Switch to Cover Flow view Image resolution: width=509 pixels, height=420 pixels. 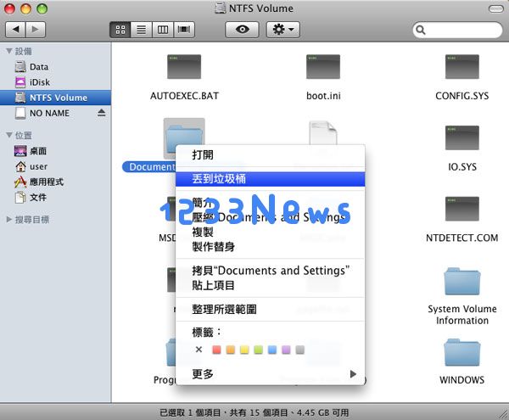click(184, 30)
